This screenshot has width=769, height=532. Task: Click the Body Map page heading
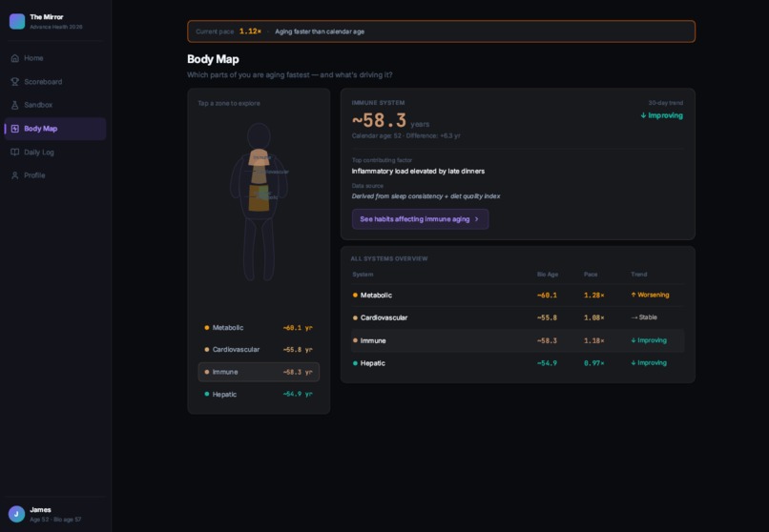click(213, 59)
